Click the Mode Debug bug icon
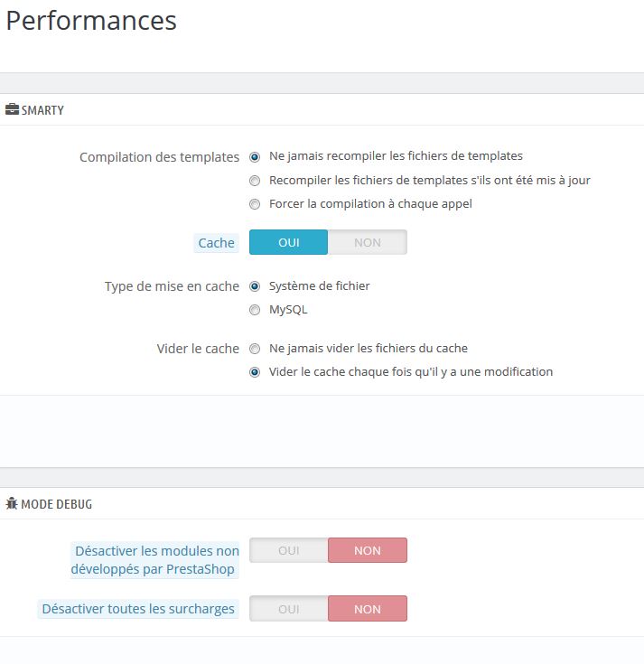The image size is (644, 664). 12,503
